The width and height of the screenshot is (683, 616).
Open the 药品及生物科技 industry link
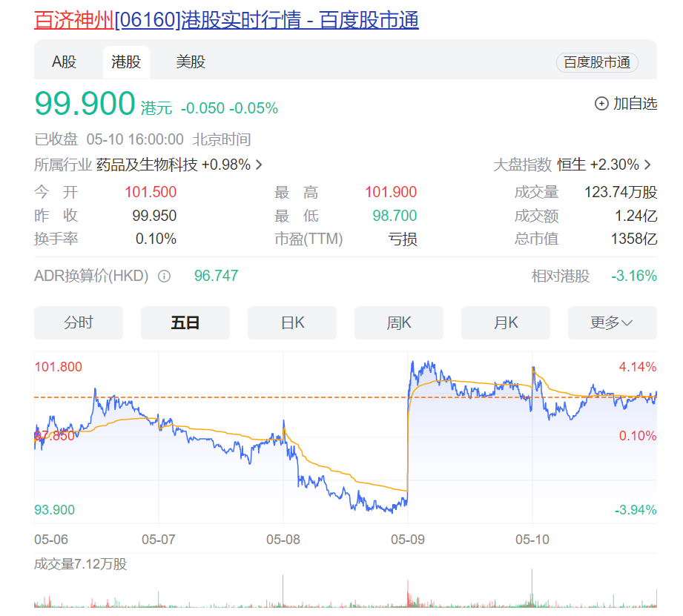click(x=147, y=165)
